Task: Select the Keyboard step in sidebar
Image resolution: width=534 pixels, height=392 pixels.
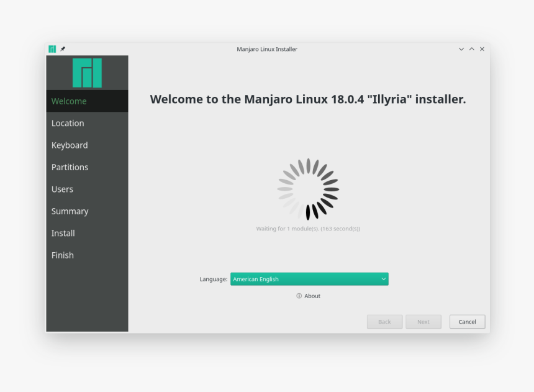Action: pyautogui.click(x=87, y=145)
